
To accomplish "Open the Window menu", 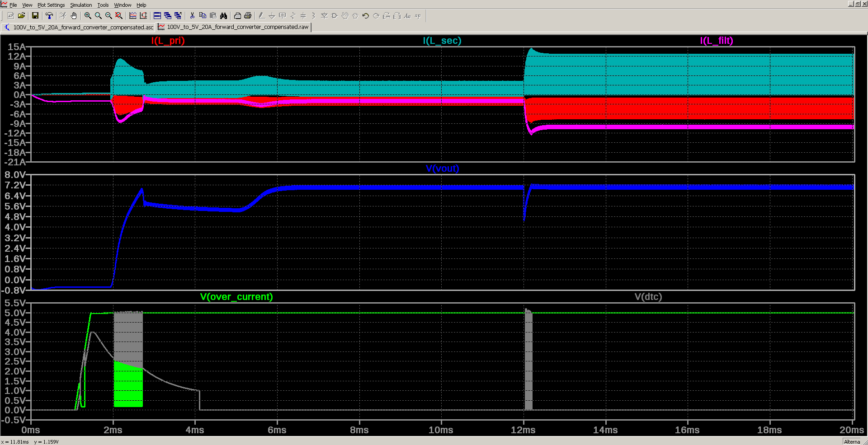I will click(x=123, y=5).
